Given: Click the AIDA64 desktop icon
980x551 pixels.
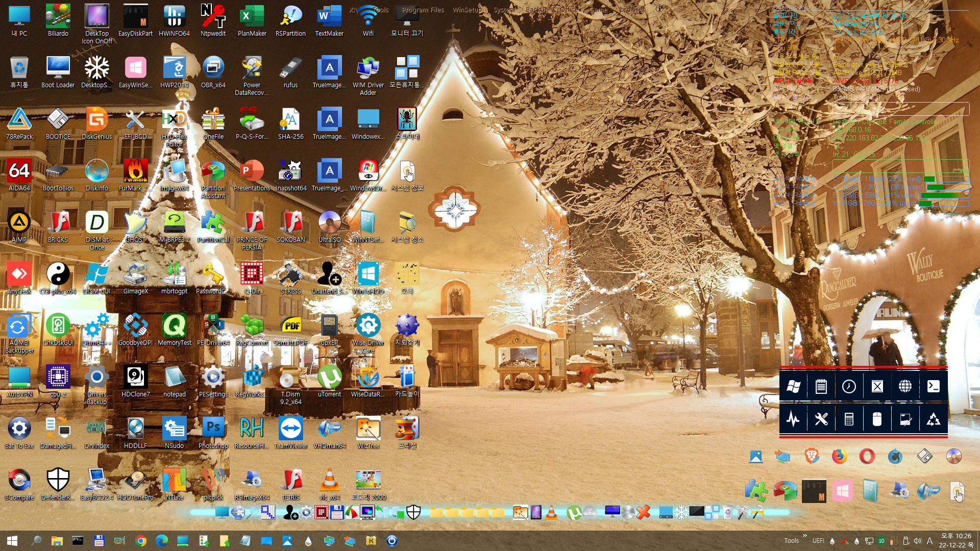Looking at the screenshot, I should tap(19, 175).
